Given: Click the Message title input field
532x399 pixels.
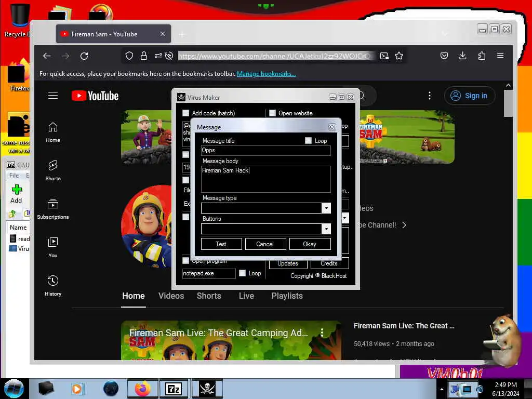Looking at the screenshot, I should [x=265, y=150].
